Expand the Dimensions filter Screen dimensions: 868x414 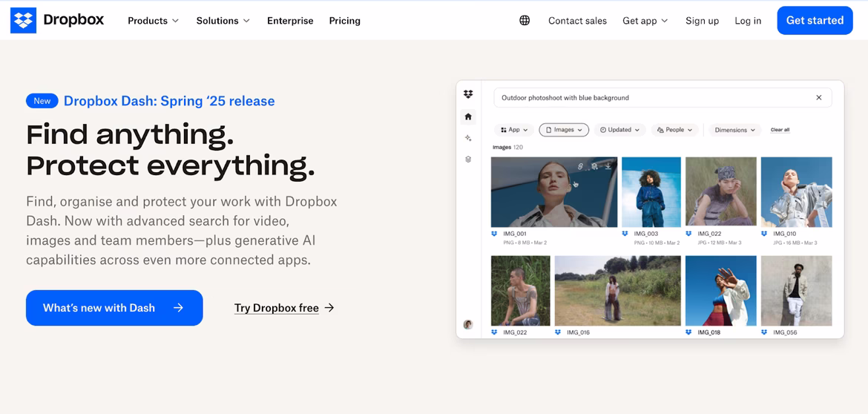click(x=735, y=130)
